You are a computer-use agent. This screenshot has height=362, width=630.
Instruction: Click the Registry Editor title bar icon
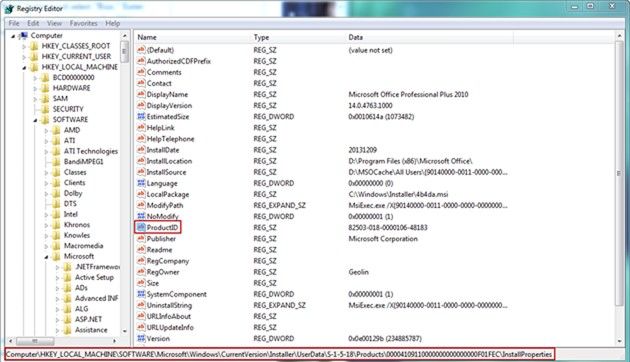point(9,8)
